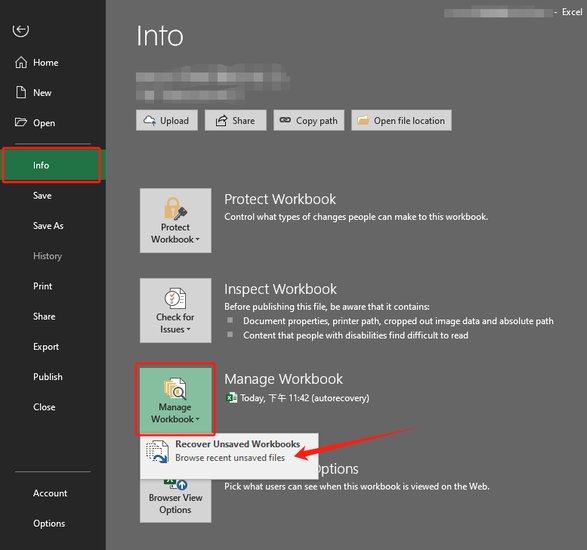Click the Open file location folder icon
This screenshot has width=587, height=550.
click(363, 120)
